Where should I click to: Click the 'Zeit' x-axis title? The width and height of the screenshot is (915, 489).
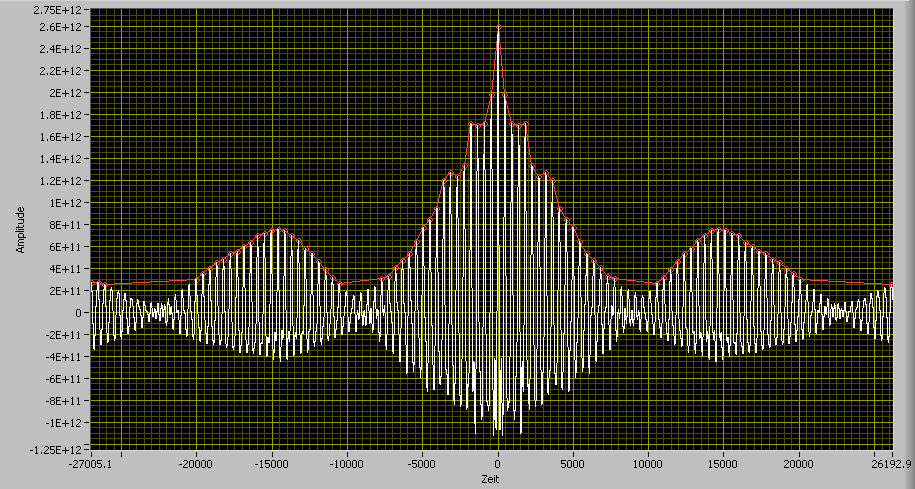click(492, 480)
